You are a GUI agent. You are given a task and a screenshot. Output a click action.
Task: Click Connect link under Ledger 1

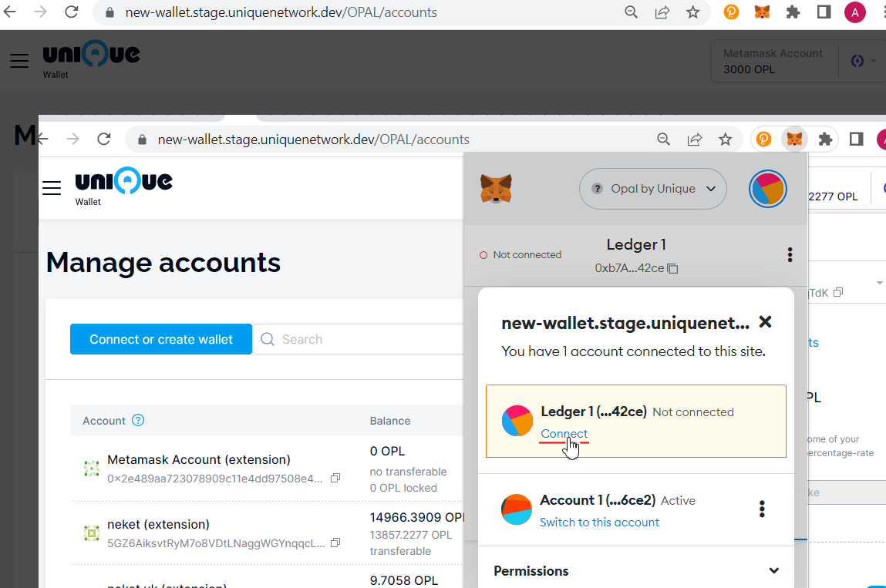[x=564, y=433]
